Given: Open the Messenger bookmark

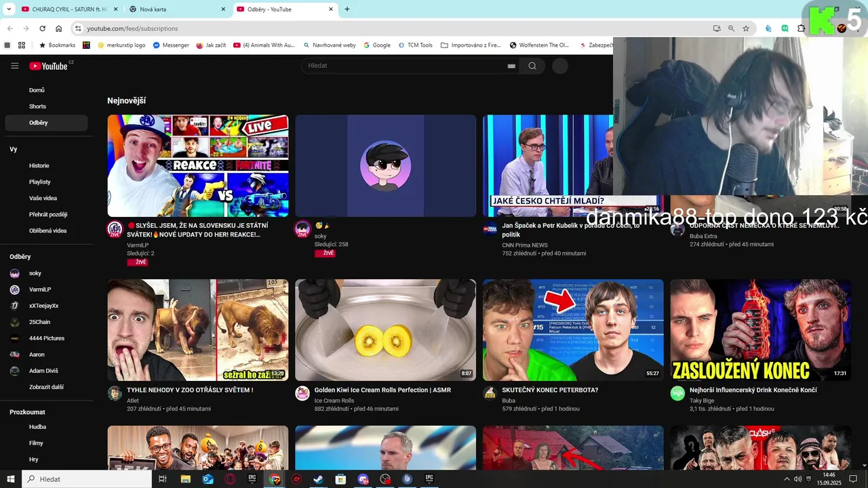Looking at the screenshot, I should [x=171, y=45].
